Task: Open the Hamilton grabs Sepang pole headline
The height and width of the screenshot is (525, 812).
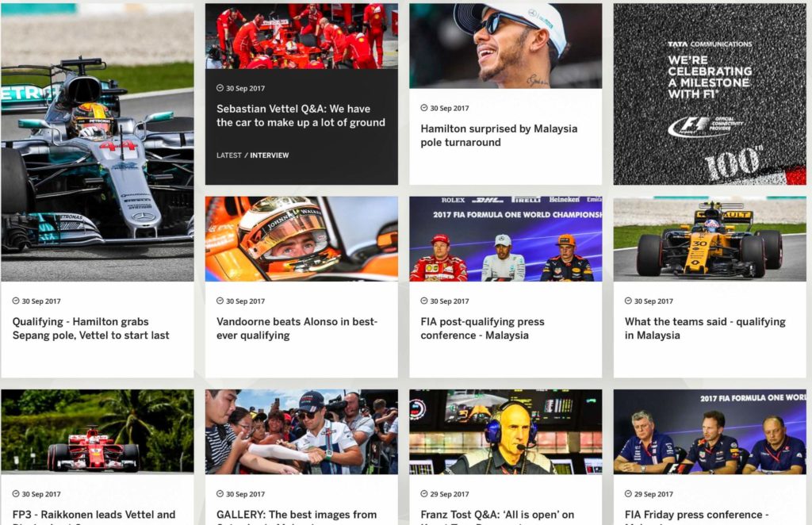Action: click(90, 328)
